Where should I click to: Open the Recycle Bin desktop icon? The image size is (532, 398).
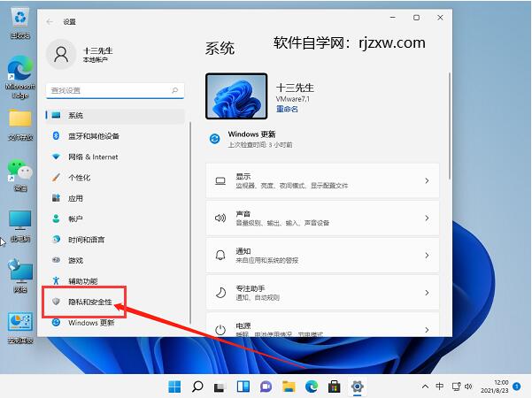(20, 24)
